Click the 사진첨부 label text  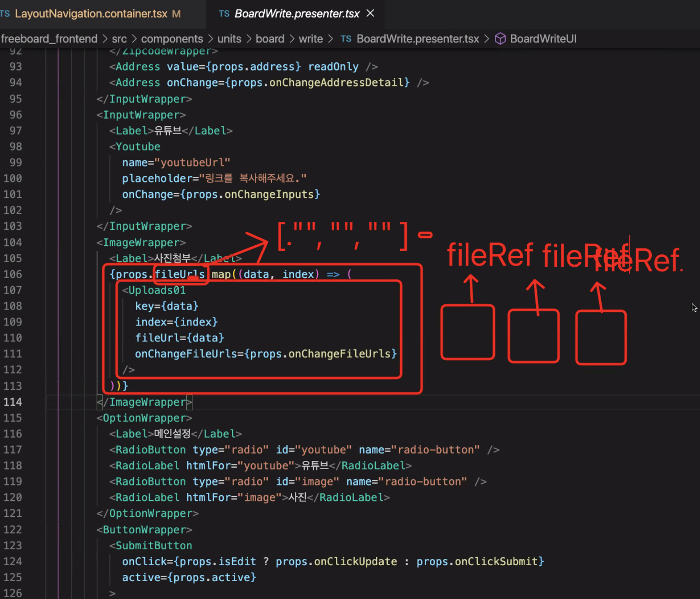[x=172, y=258]
